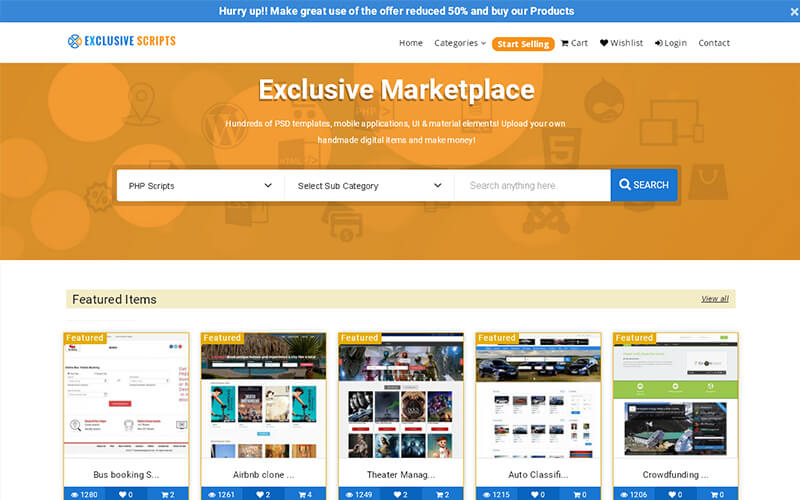Open the Bus booking script thumbnail
800x500 pixels.
click(126, 395)
